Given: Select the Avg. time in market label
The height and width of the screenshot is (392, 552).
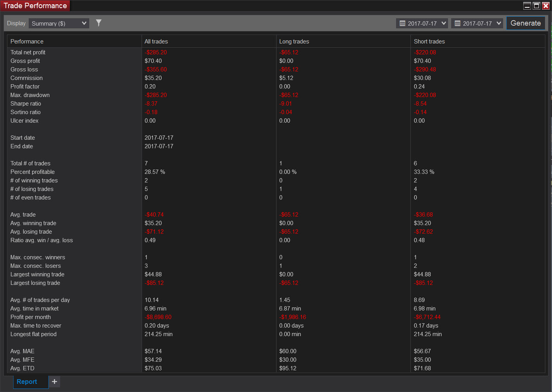Looking at the screenshot, I should 35,309.
